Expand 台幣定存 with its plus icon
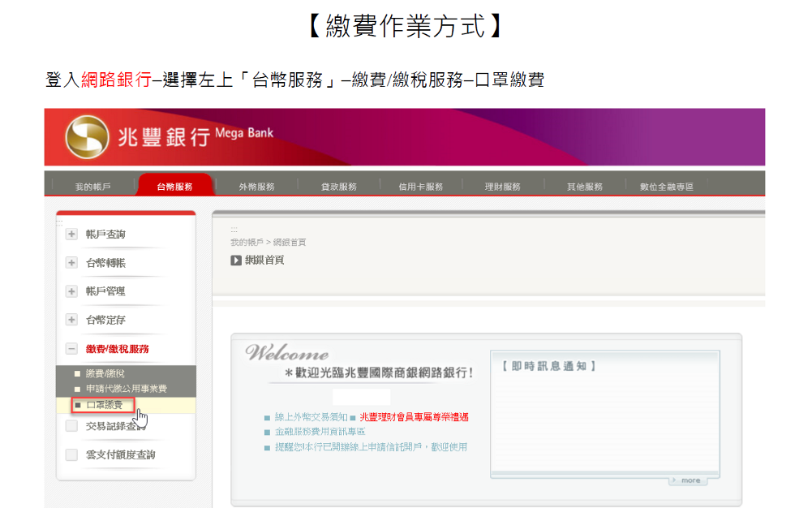This screenshot has width=812, height=508. coord(71,320)
